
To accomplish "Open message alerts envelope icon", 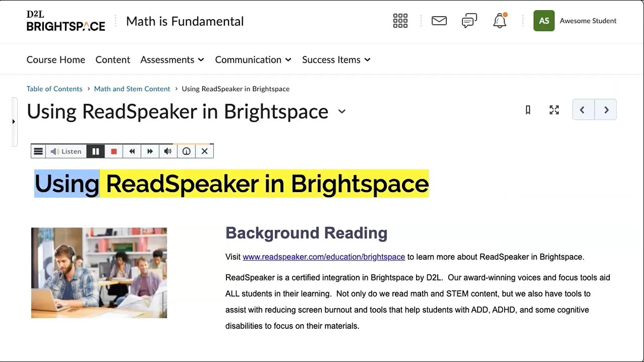I will coord(439,21).
